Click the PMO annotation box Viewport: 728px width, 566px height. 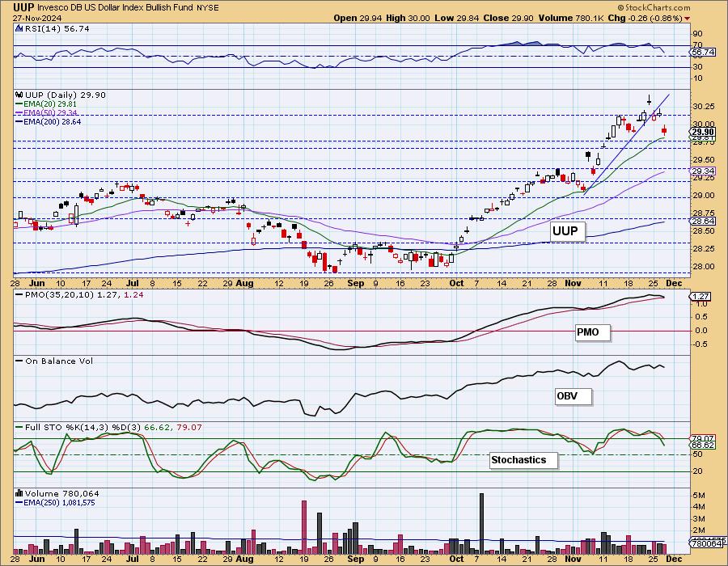click(592, 332)
